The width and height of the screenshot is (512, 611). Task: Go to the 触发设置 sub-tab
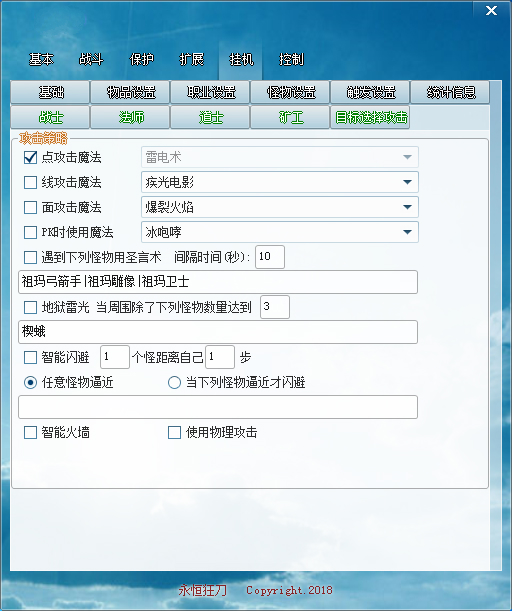(x=370, y=92)
